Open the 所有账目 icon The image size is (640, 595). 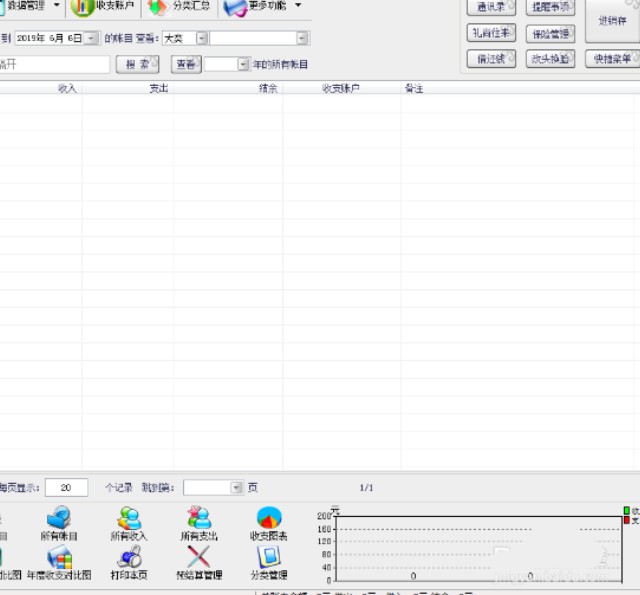click(x=59, y=522)
